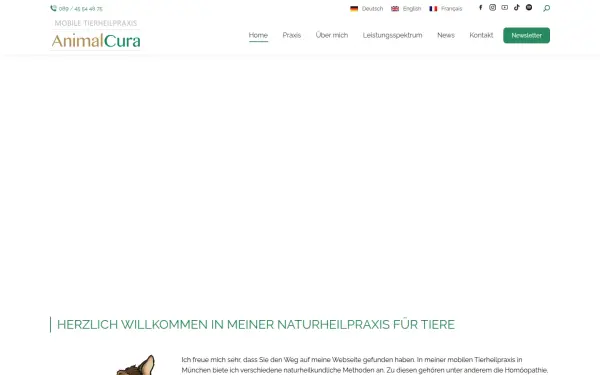
Task: Open the Praxis menu item
Action: click(292, 35)
